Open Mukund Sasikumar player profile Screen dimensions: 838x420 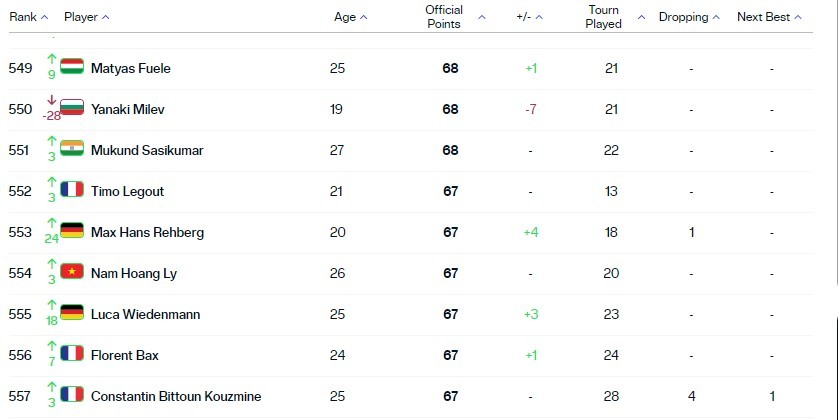pos(147,150)
